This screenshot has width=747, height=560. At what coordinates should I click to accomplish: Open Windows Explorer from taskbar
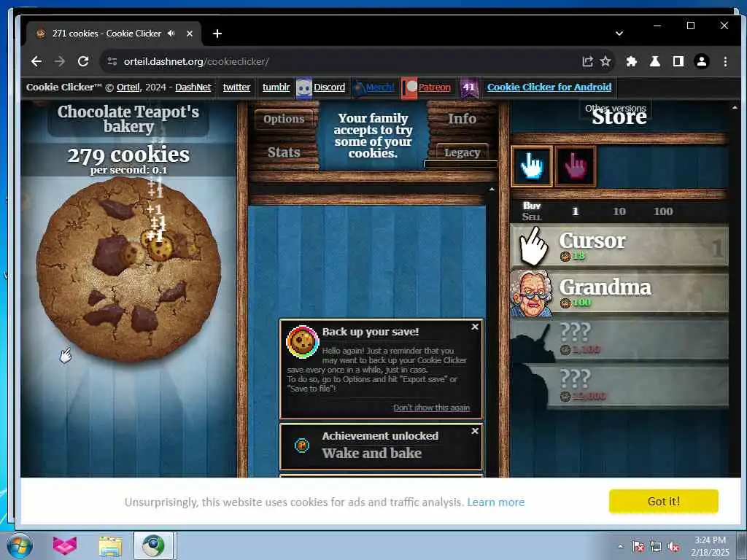click(111, 546)
